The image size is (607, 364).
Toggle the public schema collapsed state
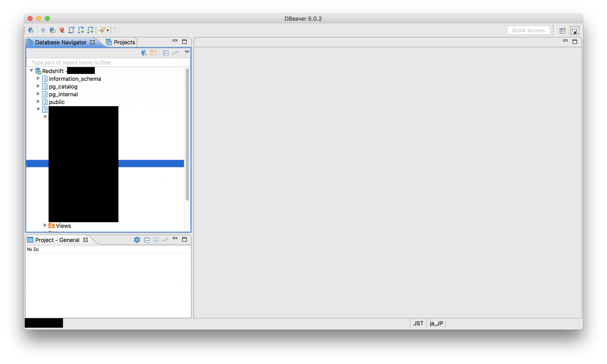click(x=39, y=101)
